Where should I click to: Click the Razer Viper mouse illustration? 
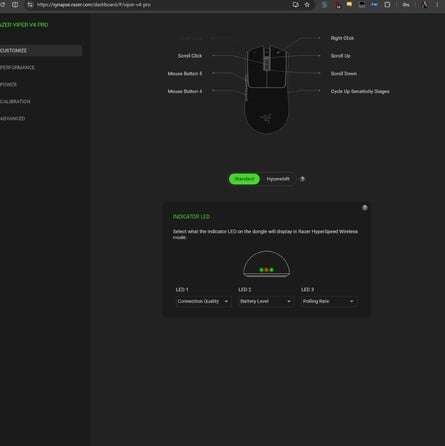[266, 89]
